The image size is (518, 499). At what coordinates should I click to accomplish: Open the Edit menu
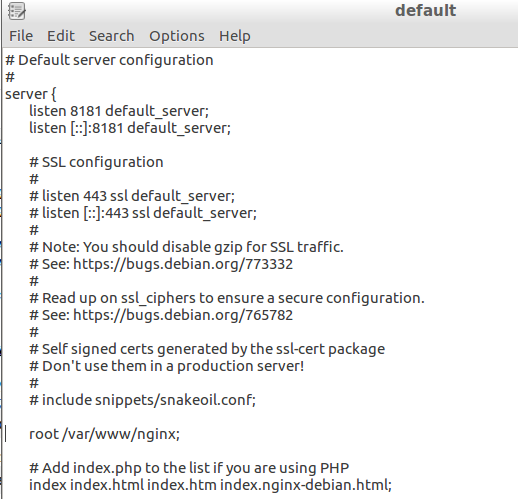pos(61,36)
